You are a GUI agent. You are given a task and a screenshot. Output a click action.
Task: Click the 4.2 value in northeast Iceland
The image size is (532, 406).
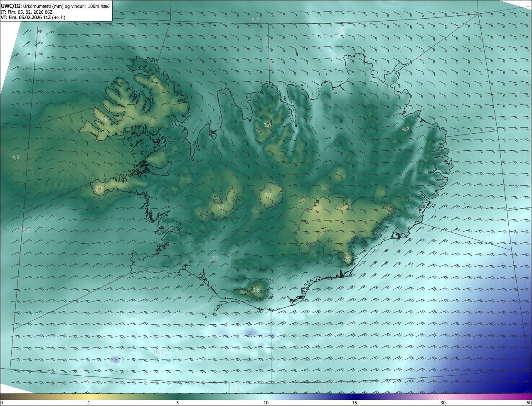pos(406,130)
